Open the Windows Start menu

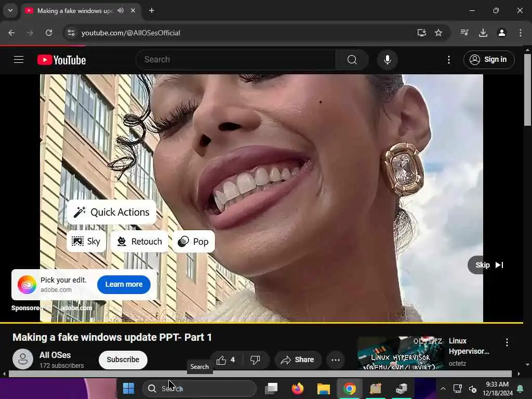(129, 388)
